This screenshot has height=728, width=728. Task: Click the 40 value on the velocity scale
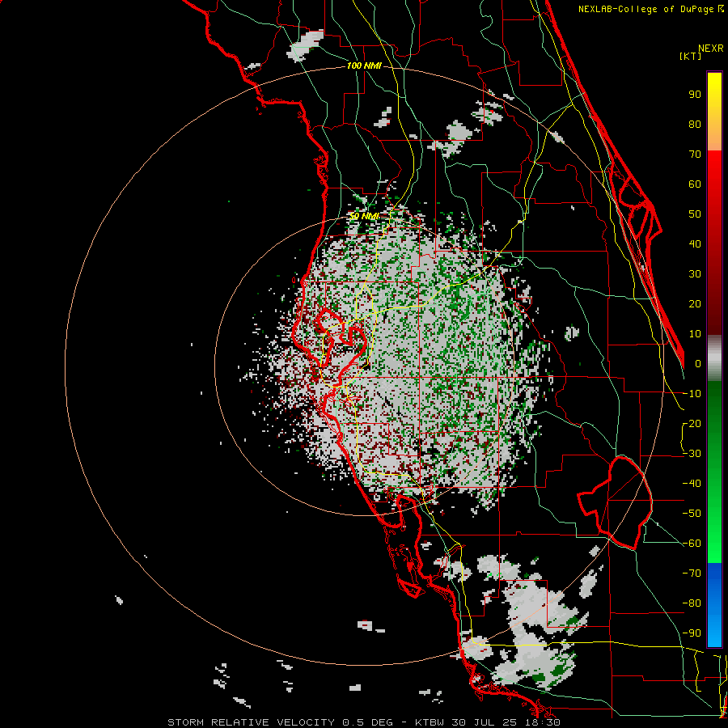click(x=695, y=243)
